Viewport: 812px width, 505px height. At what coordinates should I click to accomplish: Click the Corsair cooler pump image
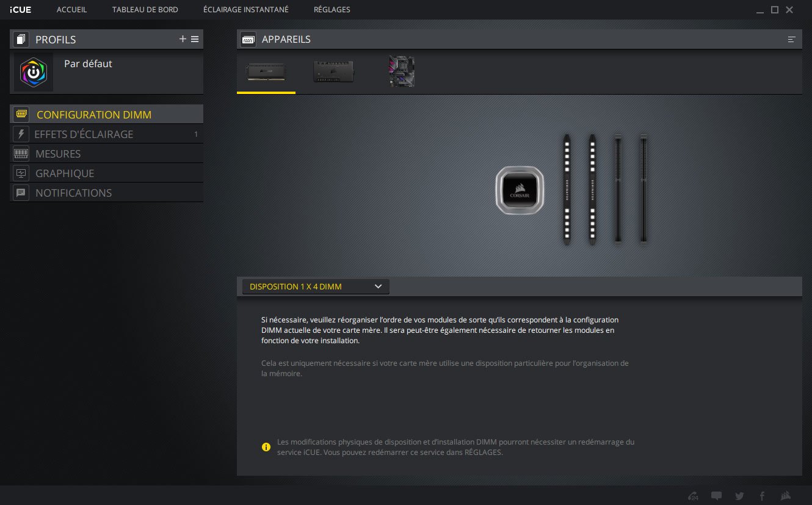click(519, 189)
